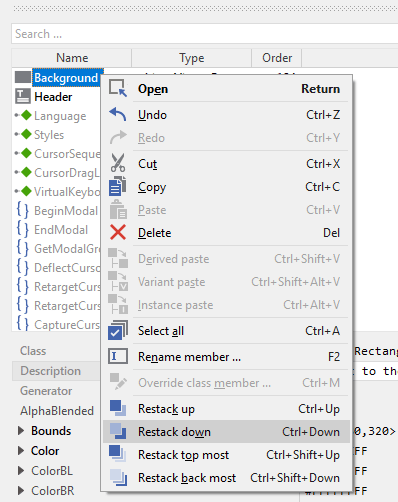Click the Select all checkmark icon
This screenshot has width=398, height=502.
(118, 330)
